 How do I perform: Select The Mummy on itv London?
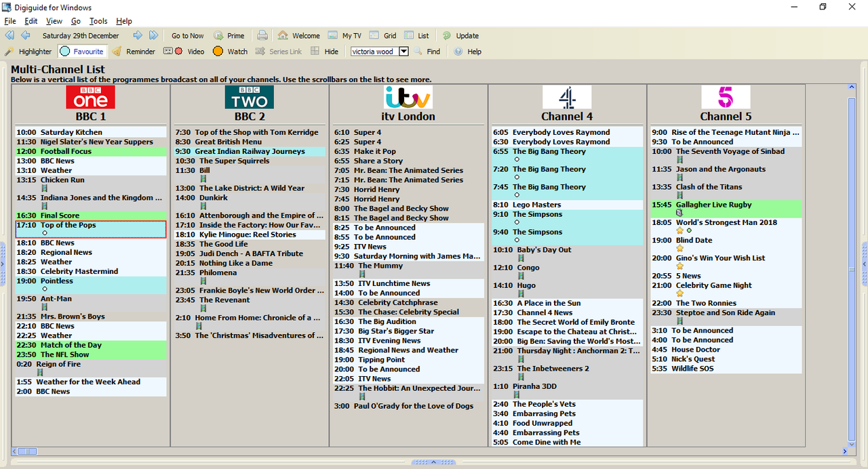(x=408, y=270)
